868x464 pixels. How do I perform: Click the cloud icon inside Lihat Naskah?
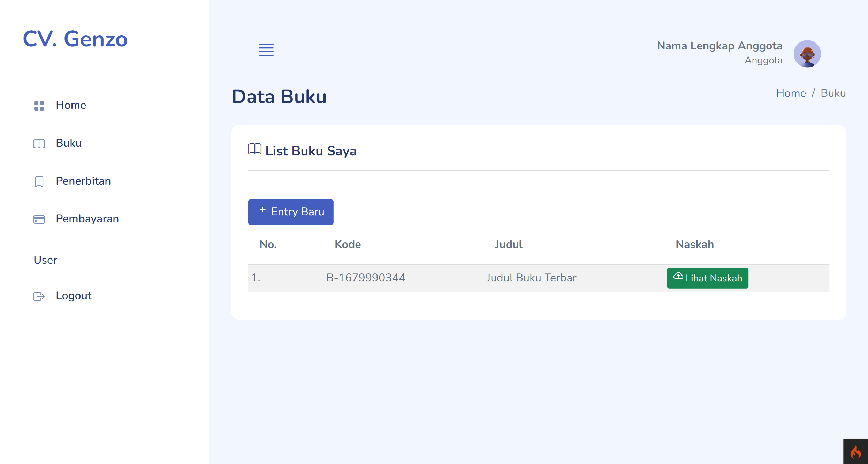point(678,277)
